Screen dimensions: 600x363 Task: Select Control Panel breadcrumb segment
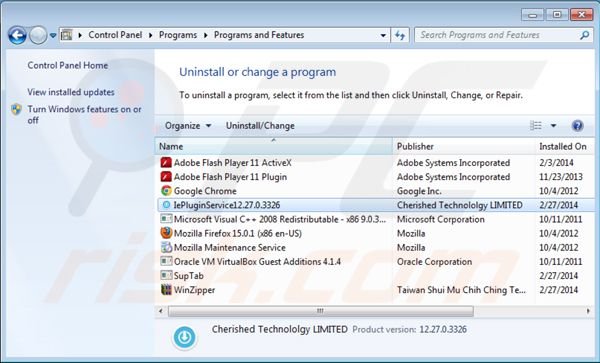point(115,35)
